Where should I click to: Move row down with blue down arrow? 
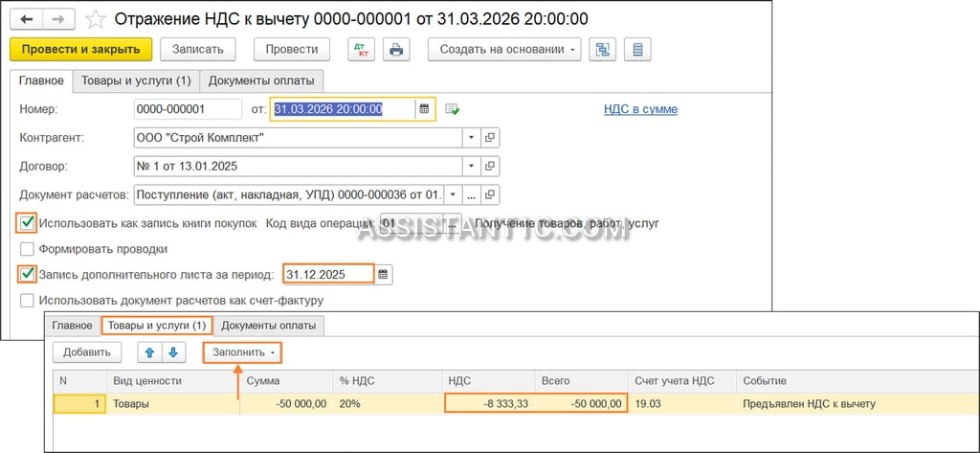(x=174, y=352)
